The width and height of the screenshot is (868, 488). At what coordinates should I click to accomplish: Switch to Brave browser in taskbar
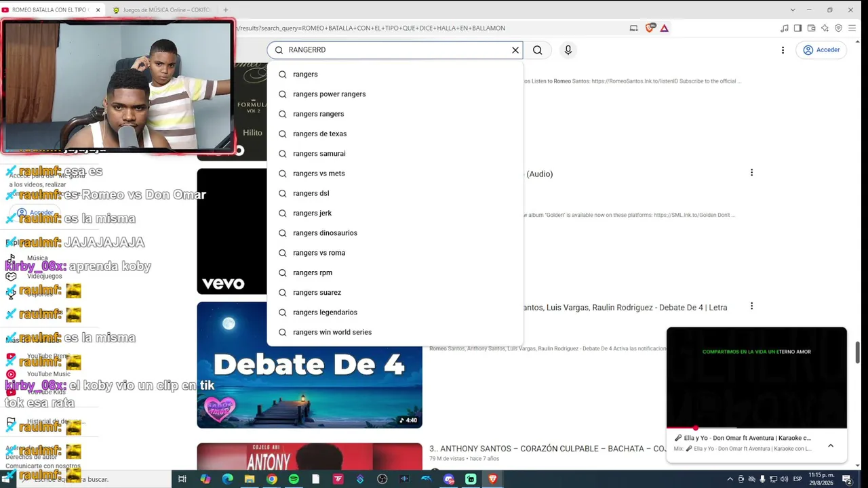pyautogui.click(x=493, y=479)
